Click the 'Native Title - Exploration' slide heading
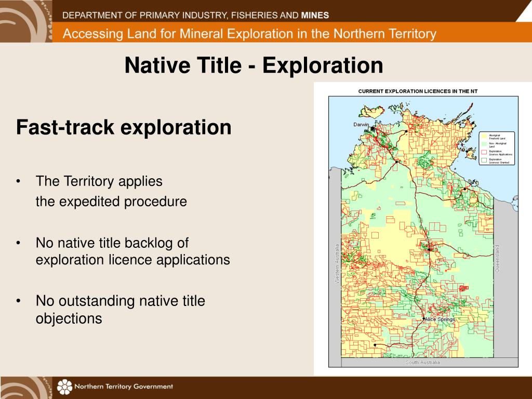 [x=254, y=65]
